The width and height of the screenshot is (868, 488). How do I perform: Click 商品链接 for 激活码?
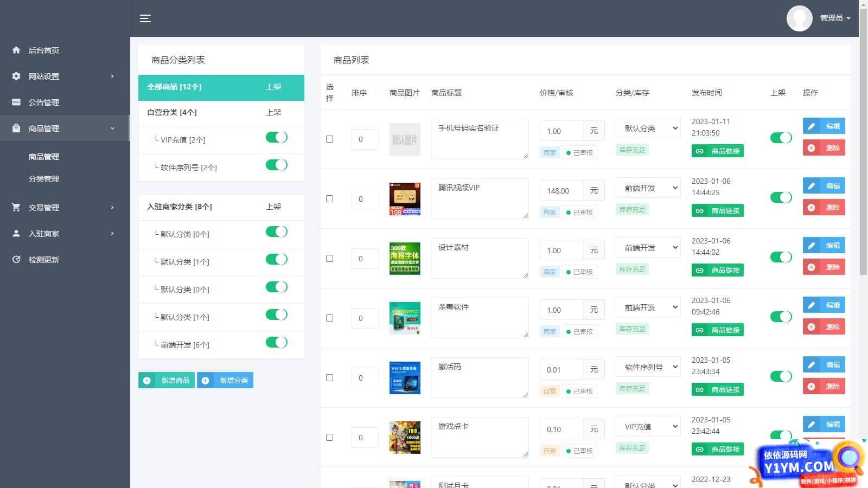pyautogui.click(x=717, y=389)
